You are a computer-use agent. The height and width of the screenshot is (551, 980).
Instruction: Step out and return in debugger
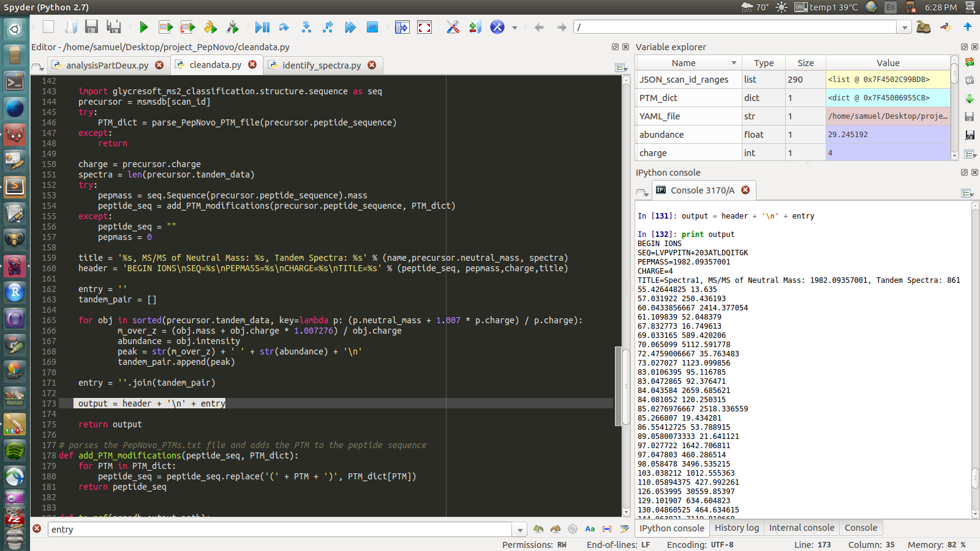(x=328, y=27)
